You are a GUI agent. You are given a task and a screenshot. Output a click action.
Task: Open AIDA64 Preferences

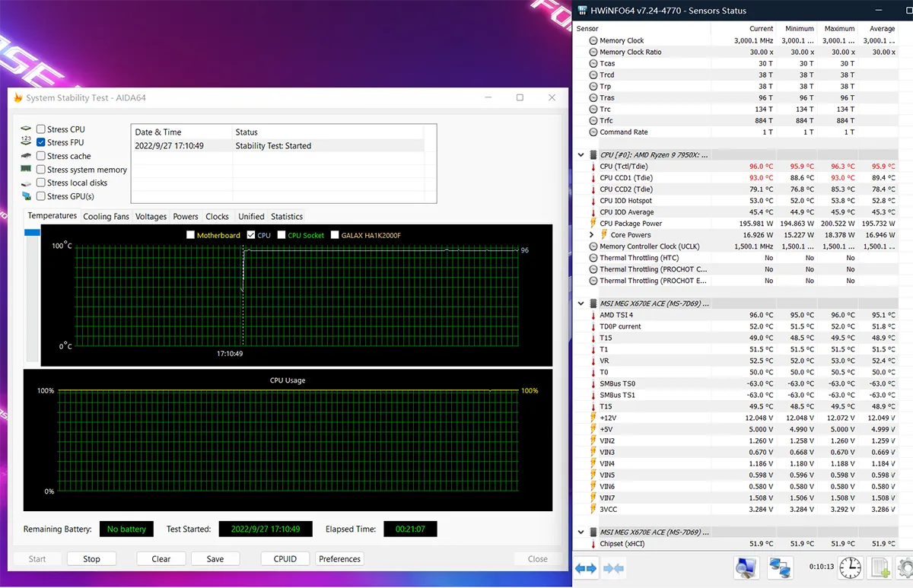340,558
